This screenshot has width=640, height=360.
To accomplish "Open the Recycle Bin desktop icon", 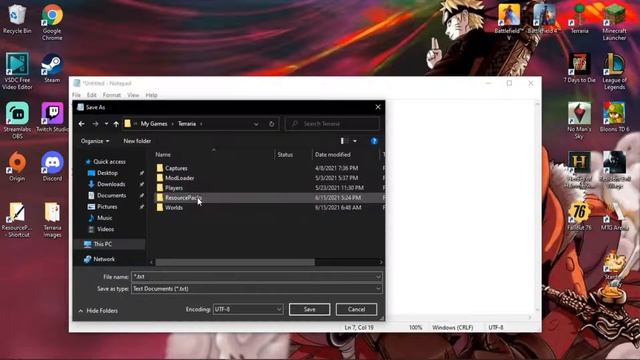I will pos(17,19).
